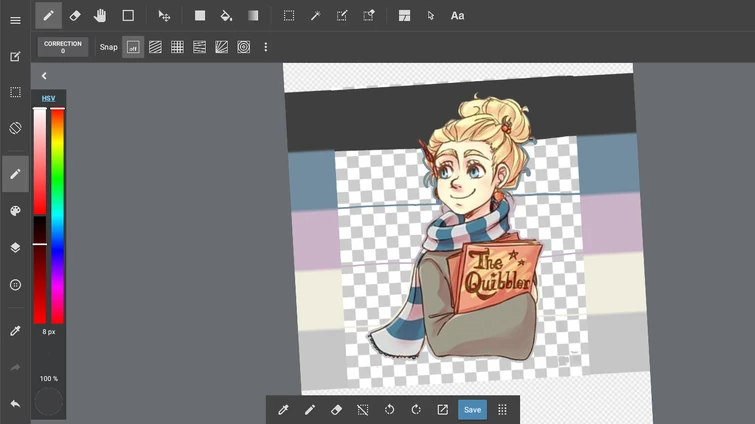Select the Divide frame panel tool
The image size is (755, 424).
404,16
